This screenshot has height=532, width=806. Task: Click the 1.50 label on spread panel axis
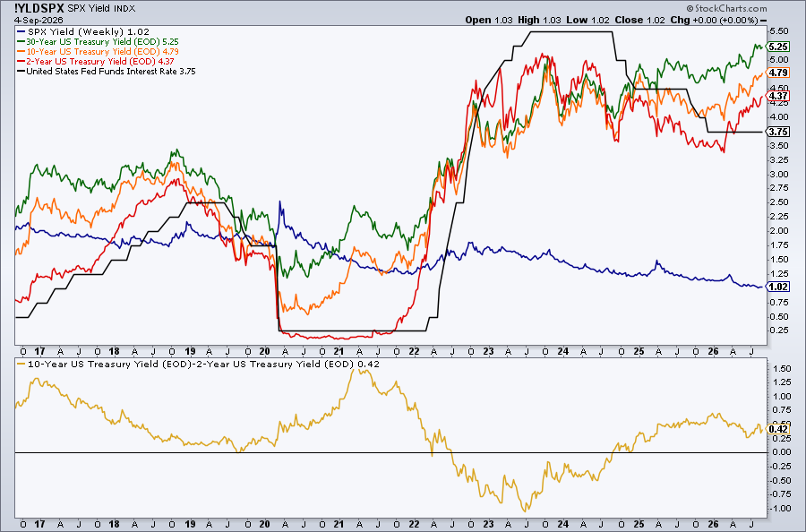pyautogui.click(x=782, y=368)
